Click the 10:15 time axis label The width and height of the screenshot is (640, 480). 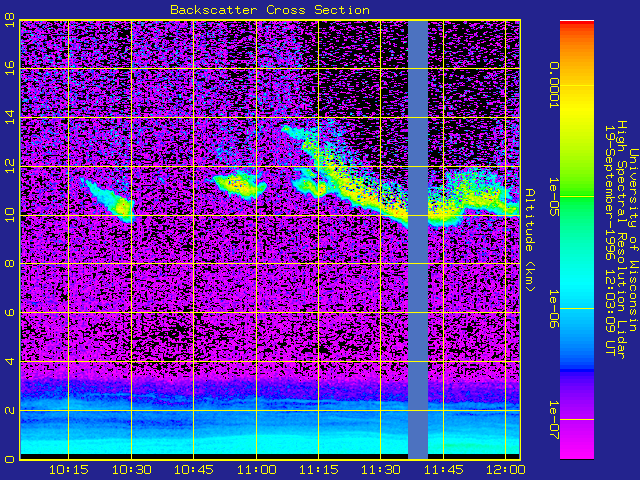68,470
